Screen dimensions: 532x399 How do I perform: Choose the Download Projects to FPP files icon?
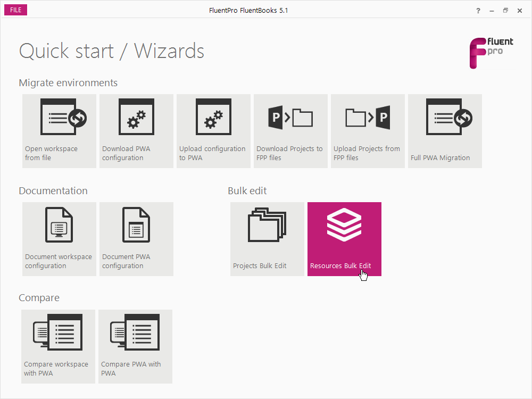pyautogui.click(x=290, y=118)
